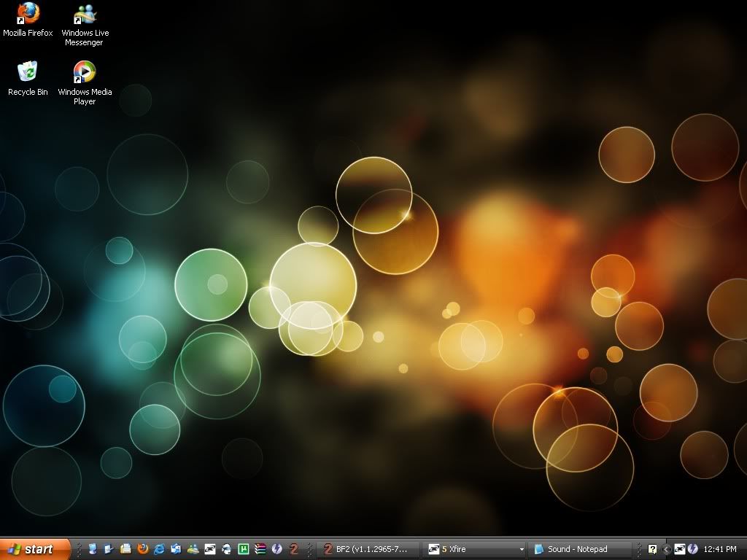
Task: Open the Windows Live Messenger desktop shortcut
Action: pyautogui.click(x=85, y=25)
